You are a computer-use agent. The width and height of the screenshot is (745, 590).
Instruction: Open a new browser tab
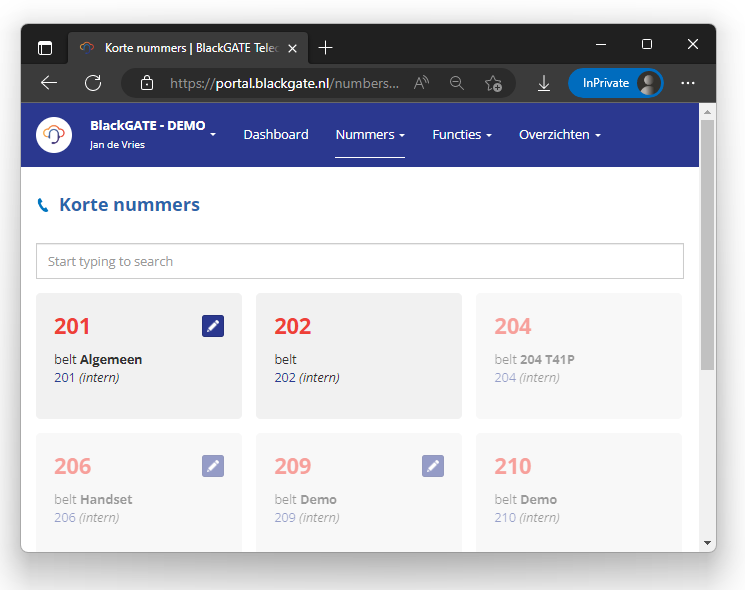coord(325,48)
